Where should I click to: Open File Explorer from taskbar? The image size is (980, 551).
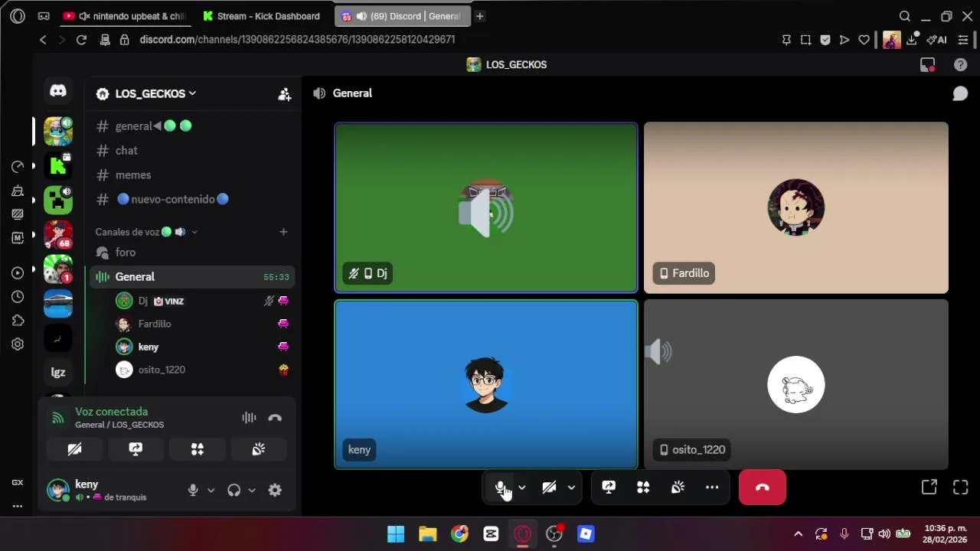coord(427,534)
